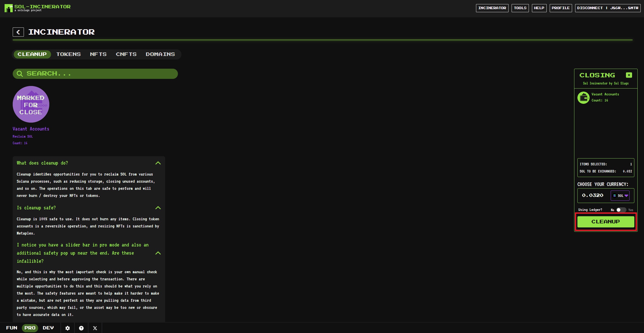644x333 pixels.
Task: Switch to the Tokens tab
Action: click(68, 54)
